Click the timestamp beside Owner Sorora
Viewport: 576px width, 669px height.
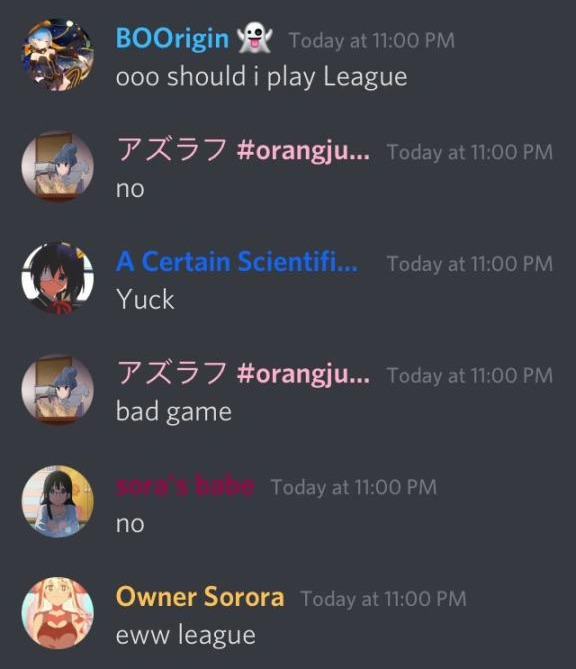click(x=384, y=599)
